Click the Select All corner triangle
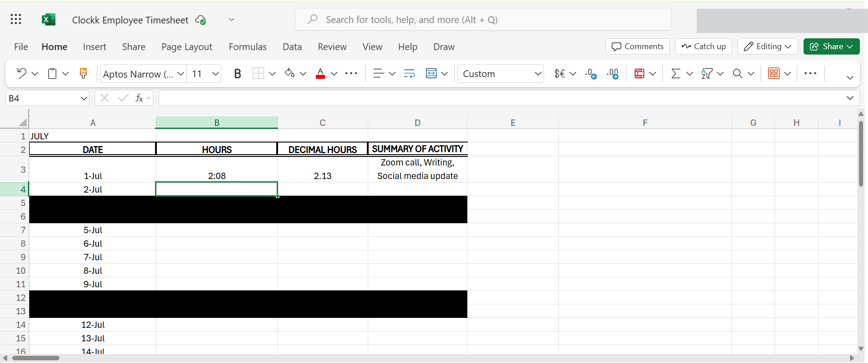 pyautogui.click(x=23, y=122)
